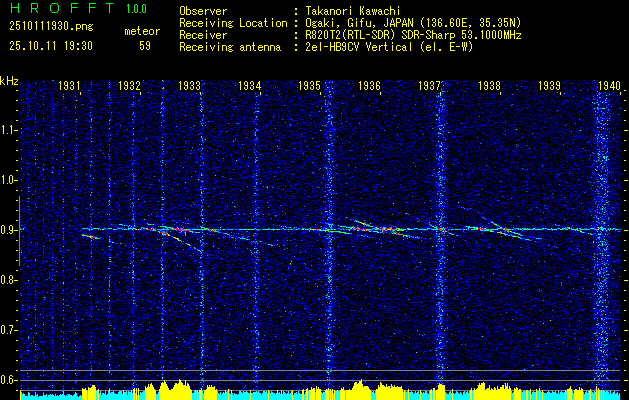
Task: Click the 1940 time marker label
Action: (x=609, y=85)
